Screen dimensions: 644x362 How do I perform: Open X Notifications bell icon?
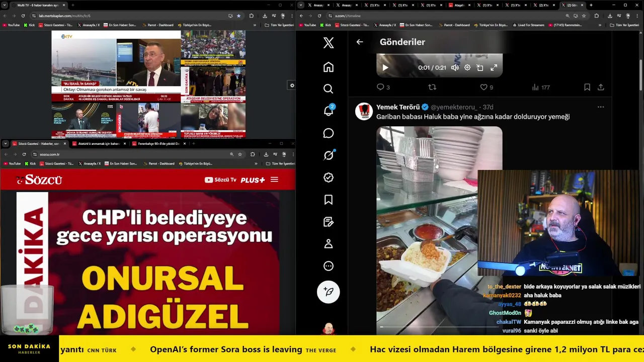[x=329, y=111]
